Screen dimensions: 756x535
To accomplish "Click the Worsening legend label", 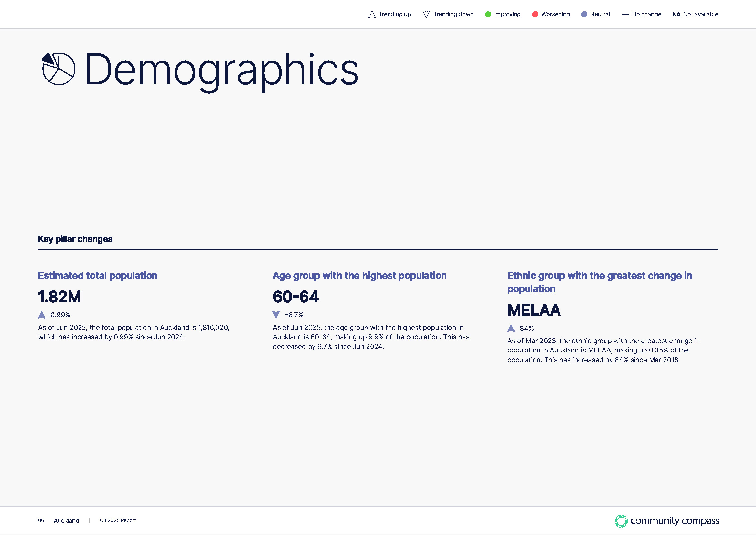I will coord(555,14).
